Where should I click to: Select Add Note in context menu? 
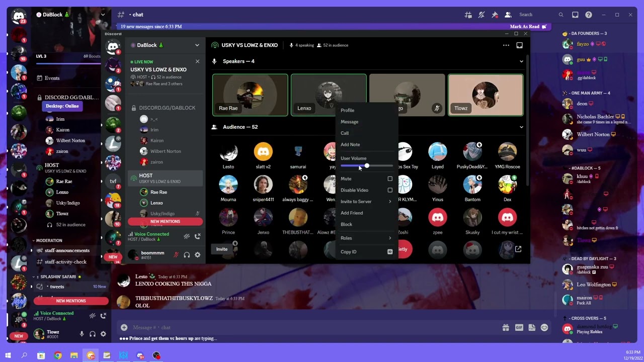[366, 144]
